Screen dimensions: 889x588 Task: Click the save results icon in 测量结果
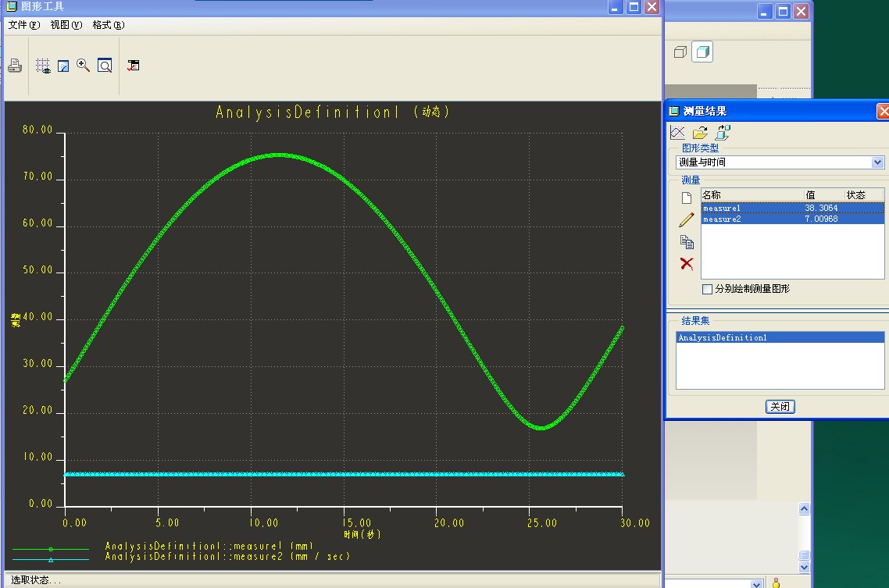pyautogui.click(x=723, y=133)
